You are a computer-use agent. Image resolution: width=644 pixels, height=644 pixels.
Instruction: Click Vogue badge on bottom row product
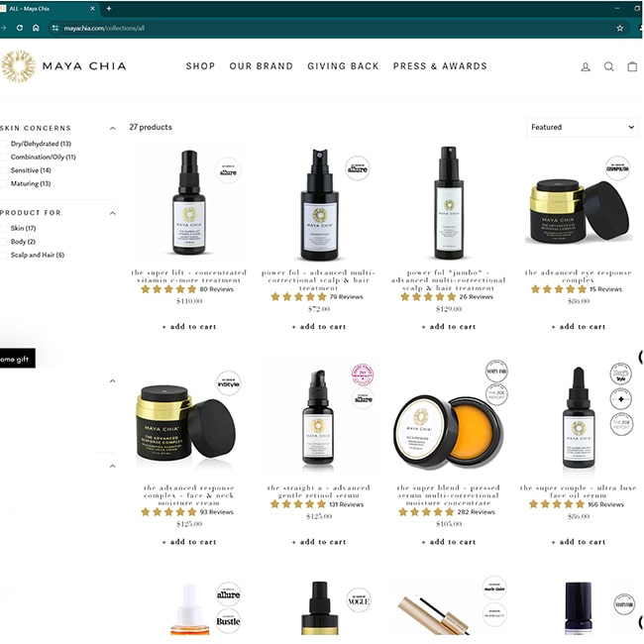(x=359, y=600)
